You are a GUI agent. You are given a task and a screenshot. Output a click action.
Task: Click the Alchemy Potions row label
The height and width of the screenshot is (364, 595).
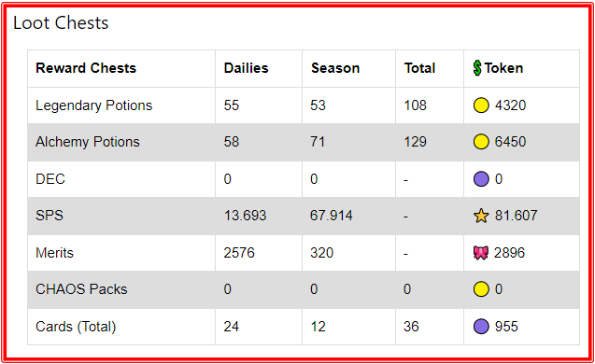coord(88,142)
